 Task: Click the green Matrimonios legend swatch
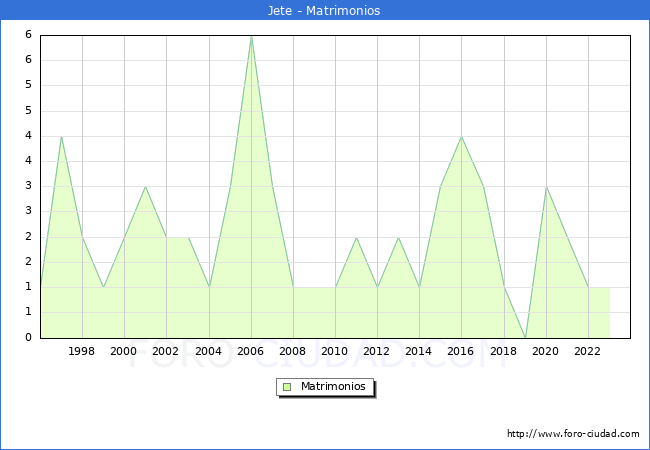click(x=287, y=387)
